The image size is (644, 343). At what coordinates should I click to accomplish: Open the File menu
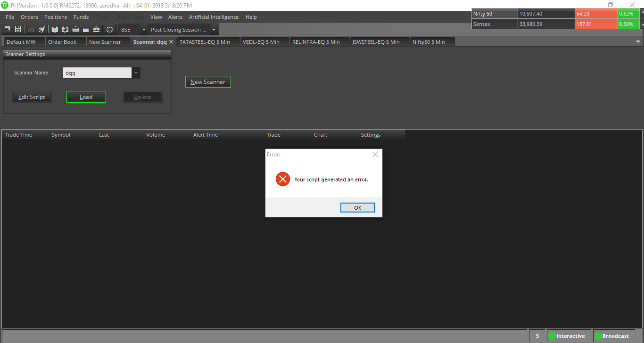coord(10,17)
